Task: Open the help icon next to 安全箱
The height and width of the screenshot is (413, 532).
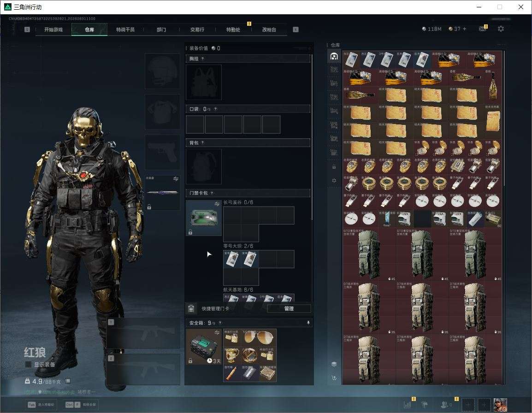Action: (x=220, y=323)
